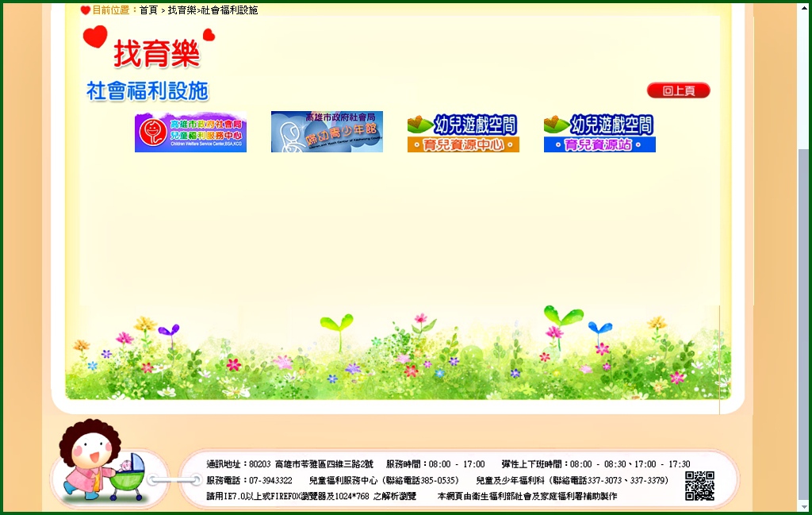
Task: Click the 通訊地址 address text
Action: pyautogui.click(x=290, y=464)
